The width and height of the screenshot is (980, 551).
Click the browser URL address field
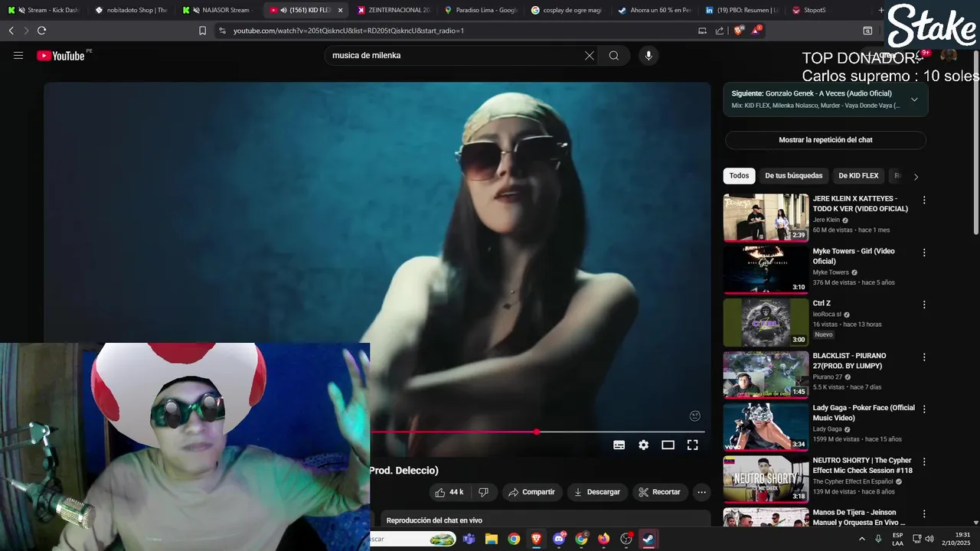459,31
